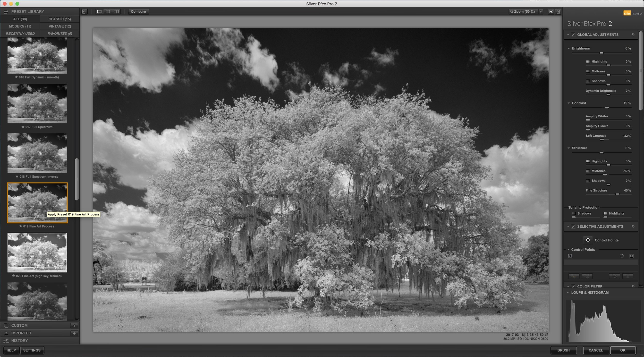This screenshot has height=357, width=644.
Task: Hide the preset library panel
Action: 84,12
